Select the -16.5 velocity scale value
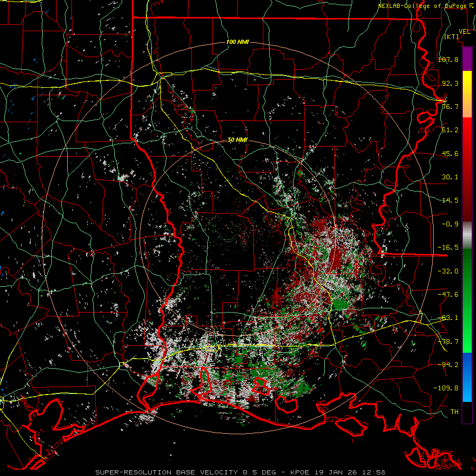 pos(448,248)
